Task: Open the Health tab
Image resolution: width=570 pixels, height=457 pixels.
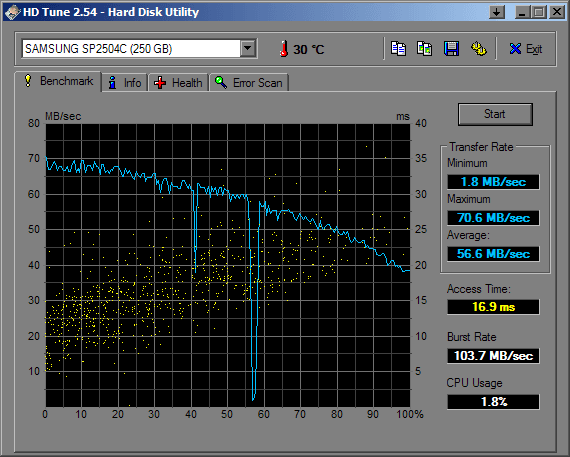Action: tap(178, 83)
